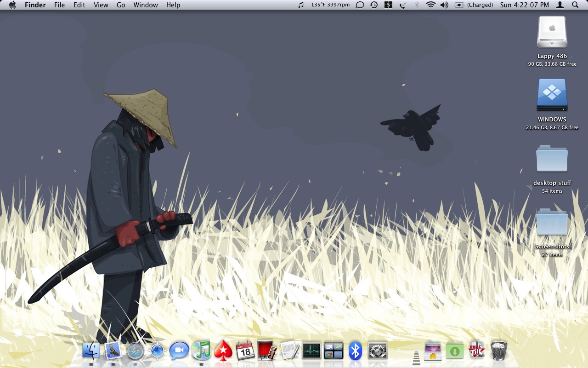Click the "WINDOWS" drive label
This screenshot has width=588, height=368.
tap(552, 120)
